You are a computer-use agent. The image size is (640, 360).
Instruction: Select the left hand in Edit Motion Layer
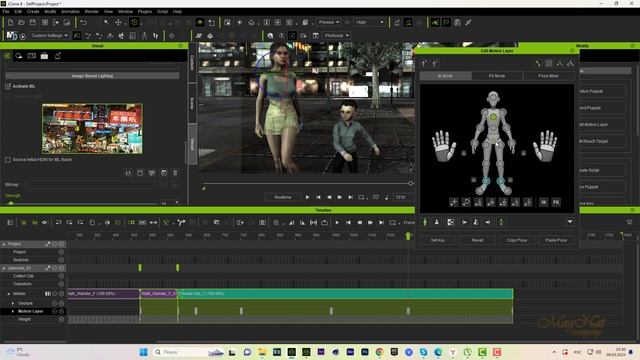click(444, 146)
